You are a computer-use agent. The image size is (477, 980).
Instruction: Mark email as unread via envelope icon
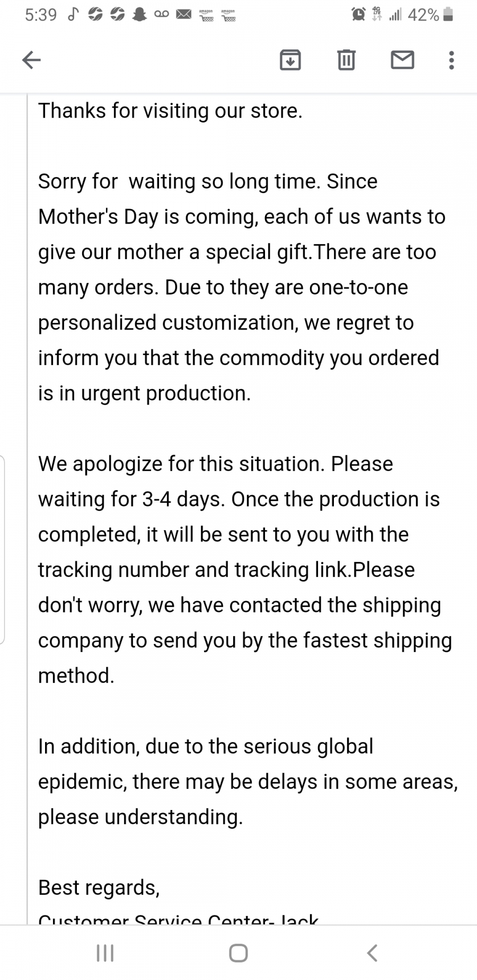point(402,60)
